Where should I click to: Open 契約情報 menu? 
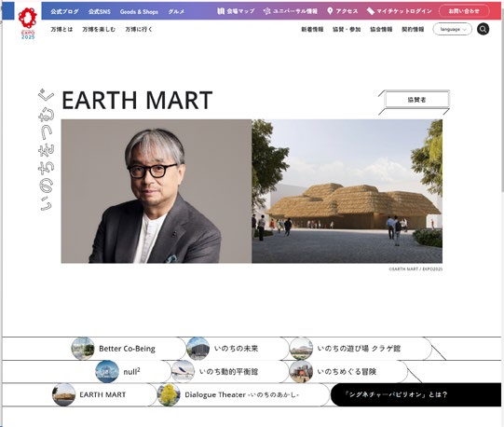pos(413,29)
